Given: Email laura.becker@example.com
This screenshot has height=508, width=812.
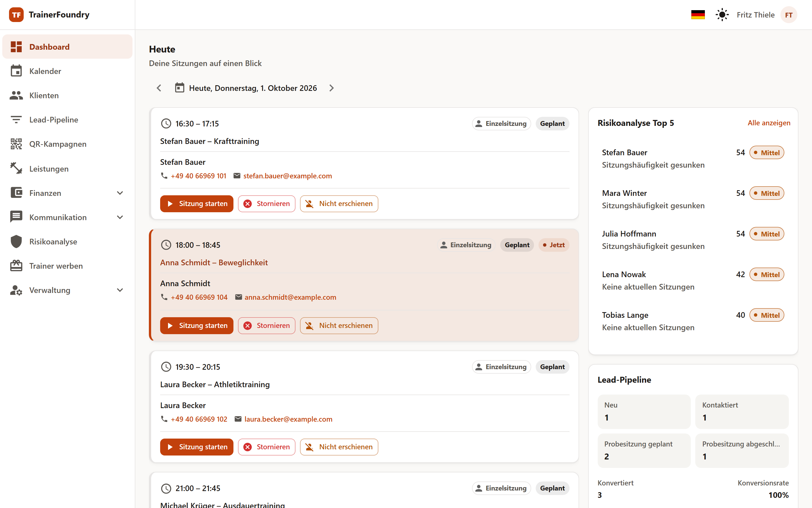Looking at the screenshot, I should tap(288, 419).
